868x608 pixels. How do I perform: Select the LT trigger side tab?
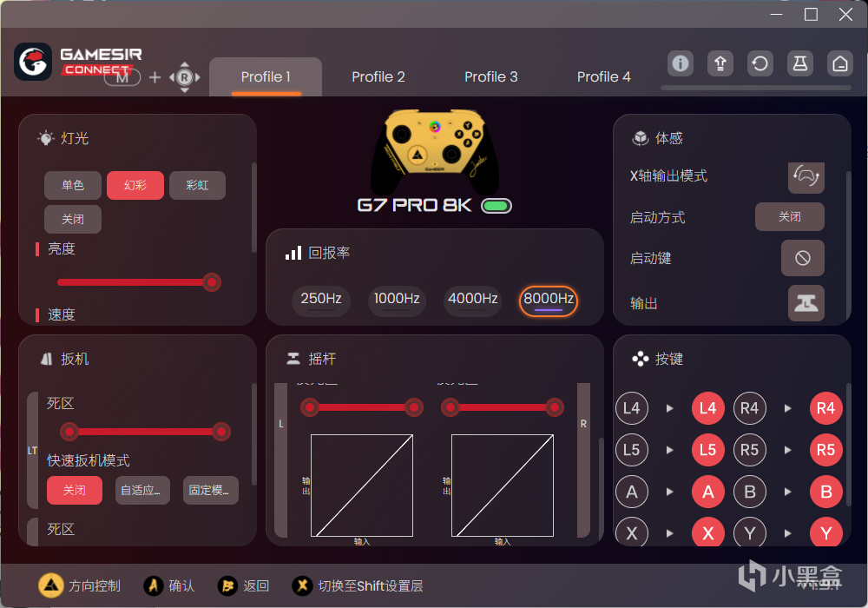(x=33, y=450)
